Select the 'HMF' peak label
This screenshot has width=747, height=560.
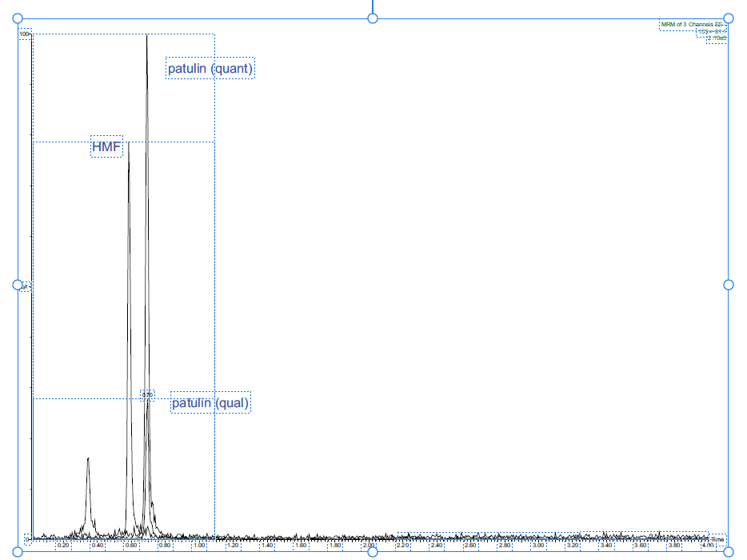106,146
